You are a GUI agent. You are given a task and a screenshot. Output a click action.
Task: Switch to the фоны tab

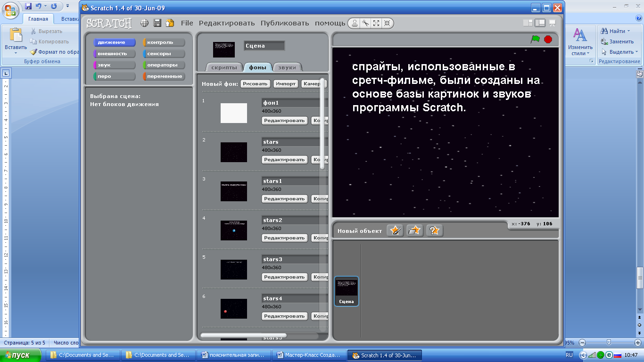pyautogui.click(x=258, y=67)
